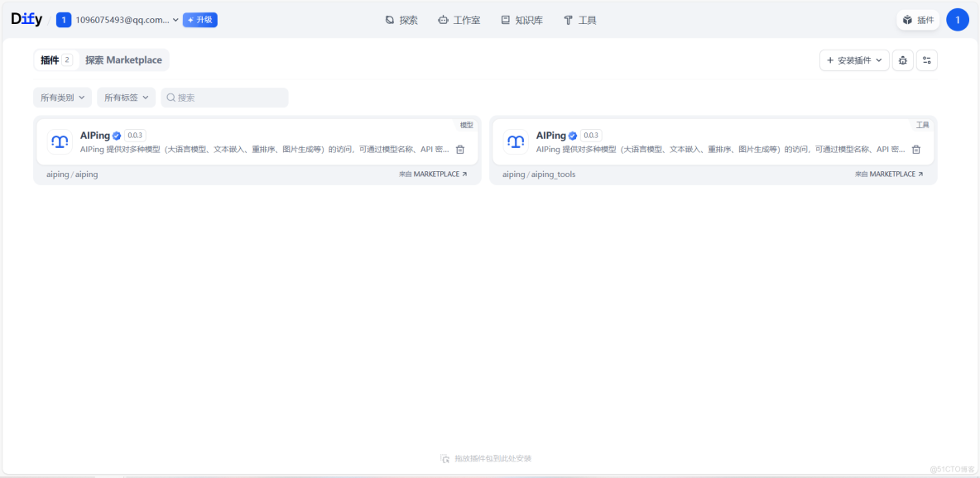Open 来自 MARKETPLACE link on aiping_tools card
This screenshot has height=478, width=980.
click(888, 174)
